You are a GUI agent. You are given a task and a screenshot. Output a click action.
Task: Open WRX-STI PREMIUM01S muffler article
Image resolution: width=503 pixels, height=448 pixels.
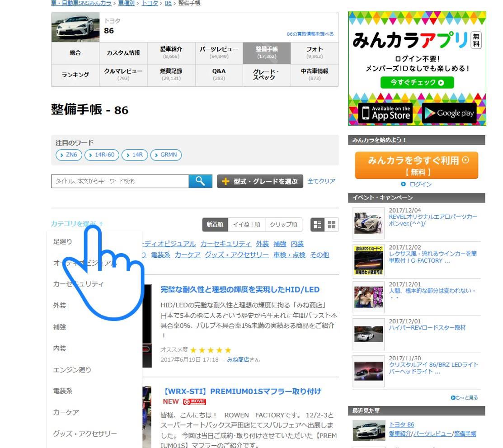[242, 391]
